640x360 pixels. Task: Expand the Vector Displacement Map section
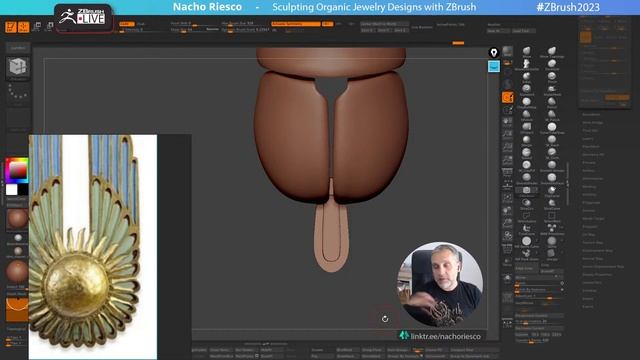[603, 267]
